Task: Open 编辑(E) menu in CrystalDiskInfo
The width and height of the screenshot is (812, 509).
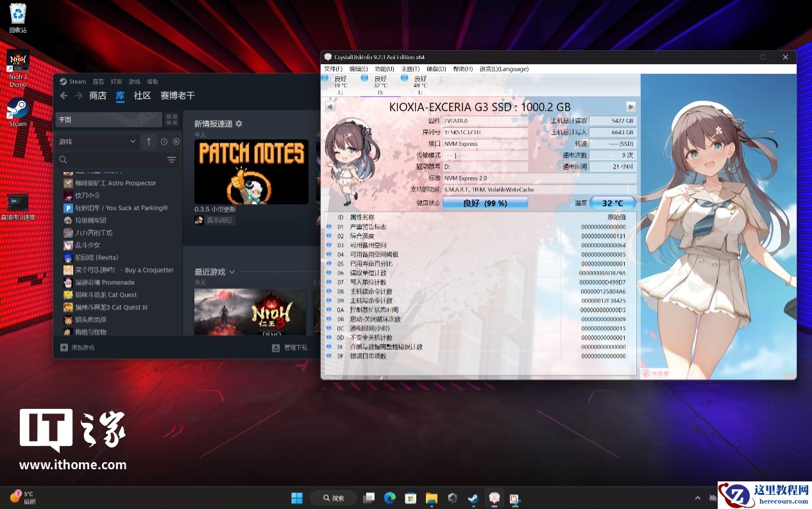Action: click(x=359, y=69)
